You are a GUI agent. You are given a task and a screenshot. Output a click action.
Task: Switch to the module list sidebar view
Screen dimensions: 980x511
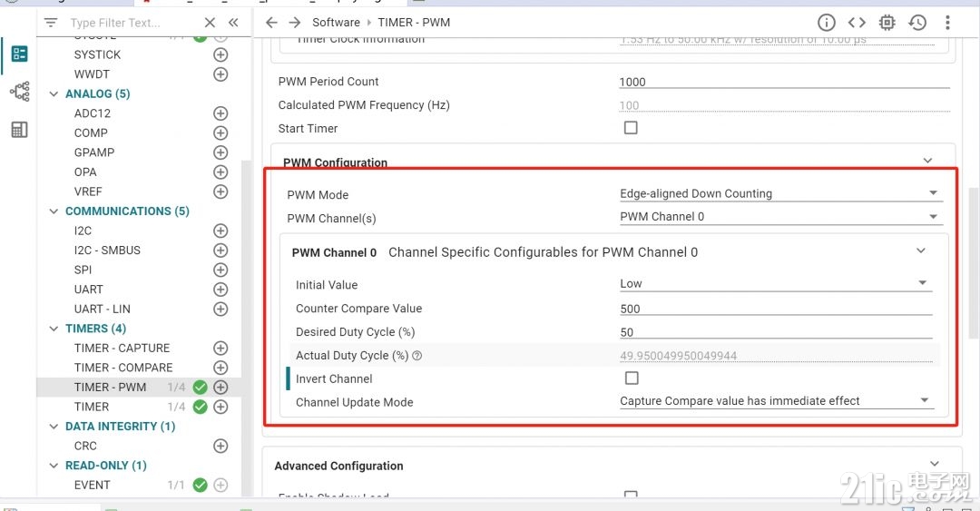[19, 54]
